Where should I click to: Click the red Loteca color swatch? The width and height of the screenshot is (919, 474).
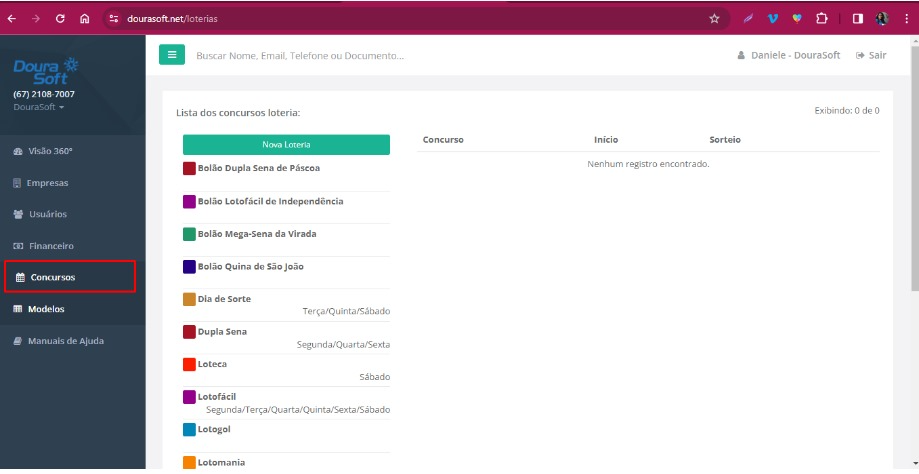(189, 364)
